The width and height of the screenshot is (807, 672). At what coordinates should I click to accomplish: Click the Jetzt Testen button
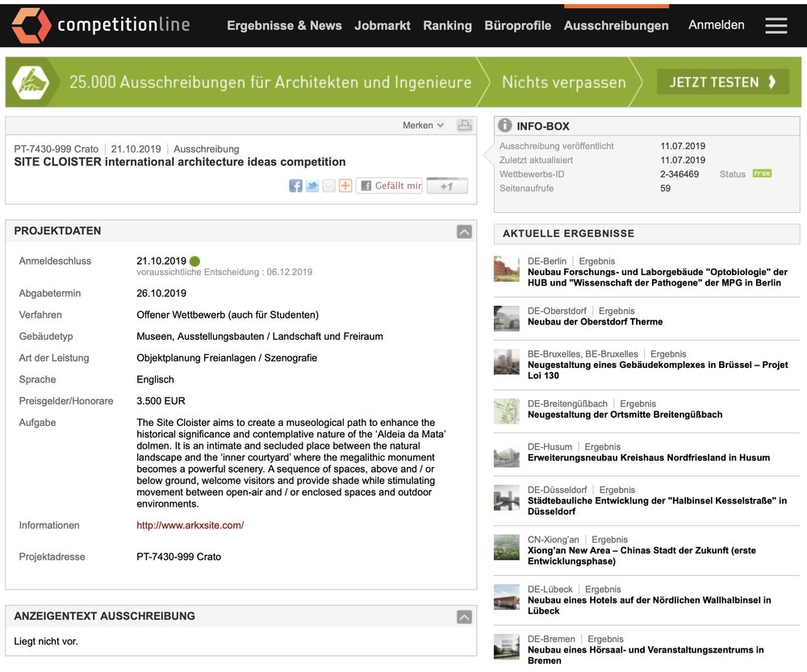click(723, 81)
